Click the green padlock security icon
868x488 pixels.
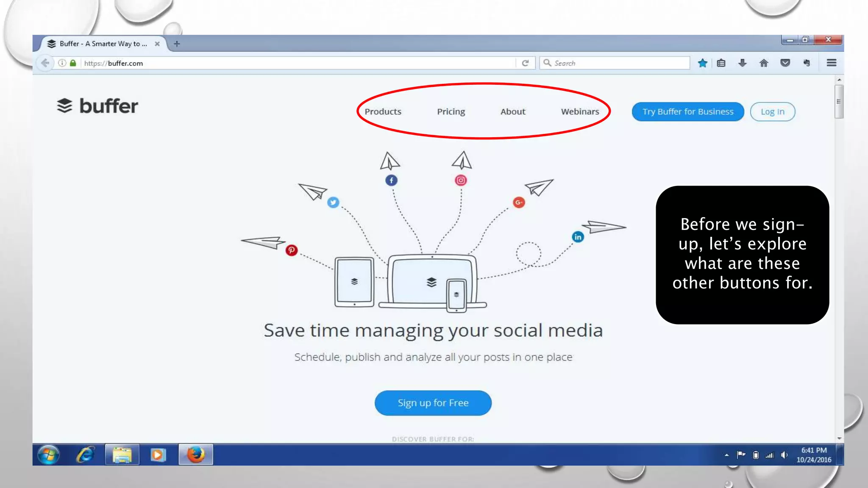[x=73, y=63]
